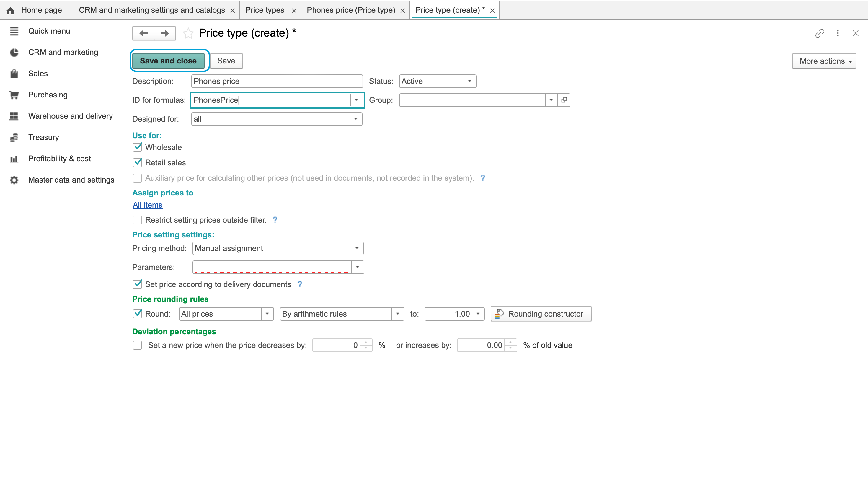
Task: Increase the price decreases by percentage stepper
Action: pos(366,342)
